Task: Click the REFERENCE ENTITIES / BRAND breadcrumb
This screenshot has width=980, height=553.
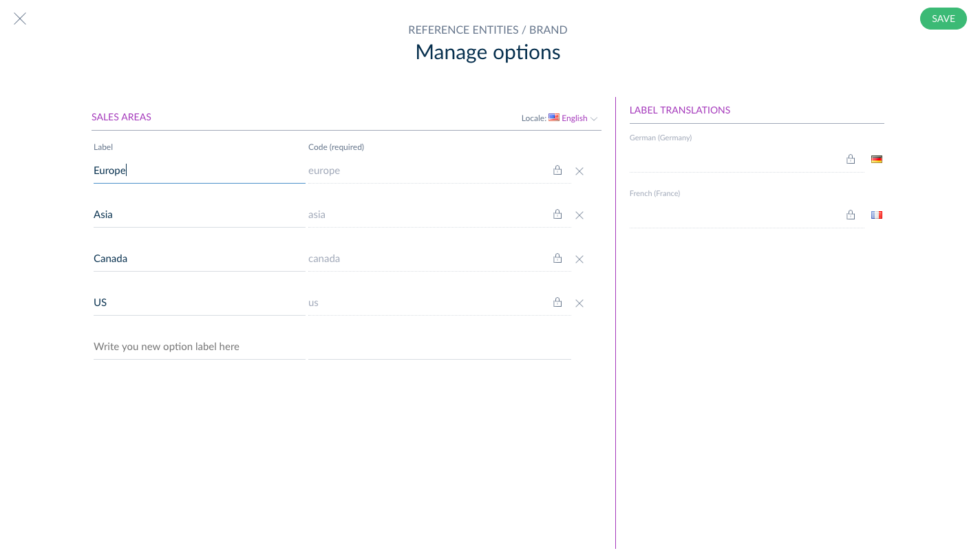Action: (488, 30)
